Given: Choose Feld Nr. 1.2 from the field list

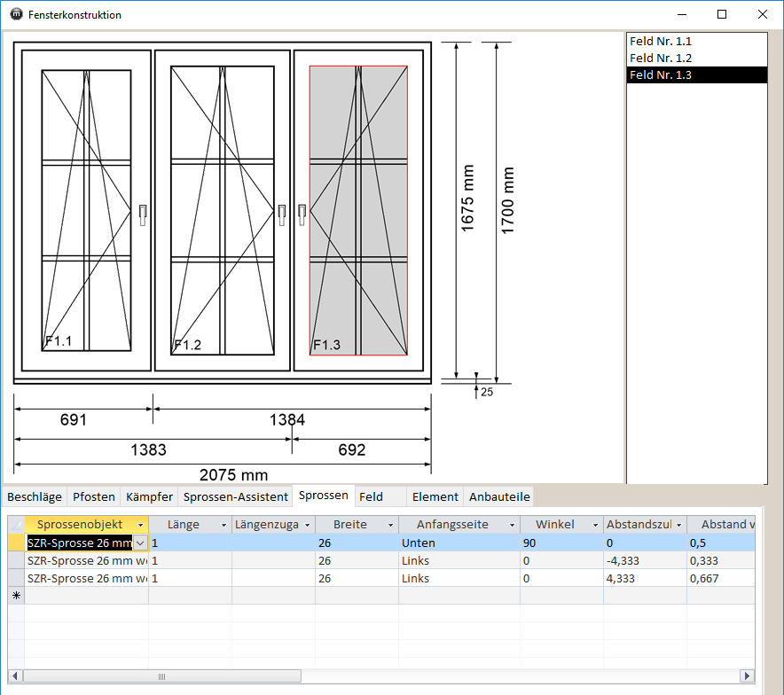Looking at the screenshot, I should [661, 59].
